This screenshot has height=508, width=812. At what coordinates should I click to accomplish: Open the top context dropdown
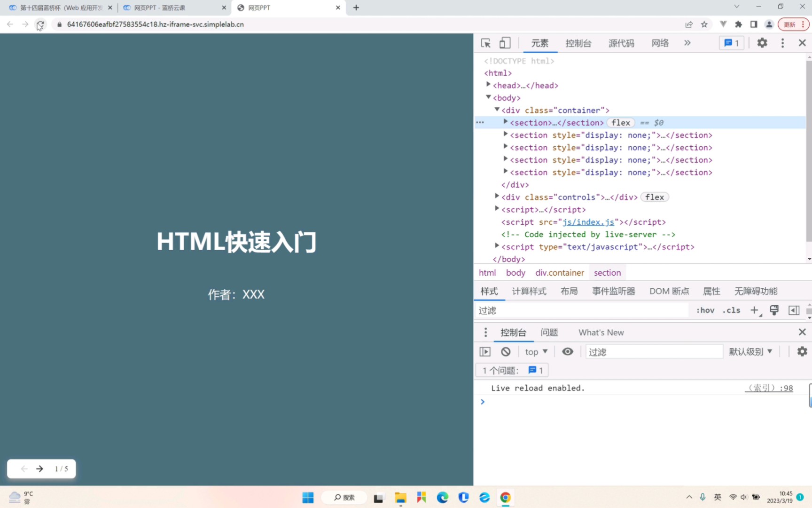click(536, 352)
